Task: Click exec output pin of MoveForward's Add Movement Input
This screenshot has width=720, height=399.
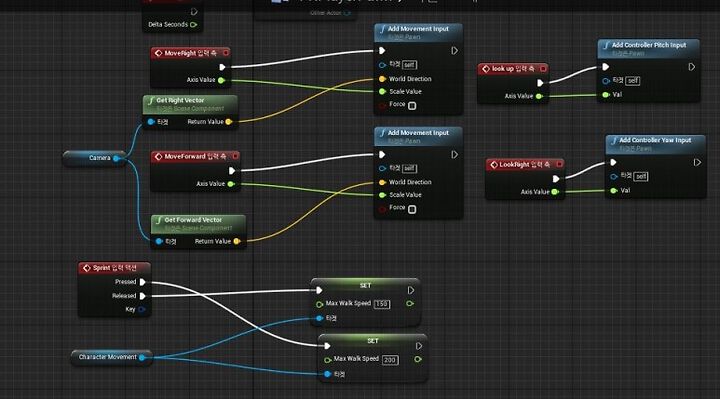Action: click(454, 155)
